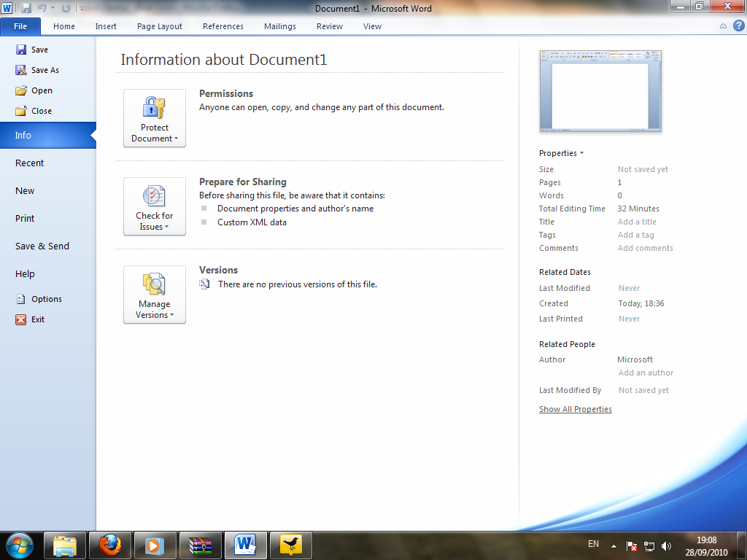Image resolution: width=747 pixels, height=560 pixels.
Task: Click the '32 Minutes' editing time value
Action: (638, 209)
